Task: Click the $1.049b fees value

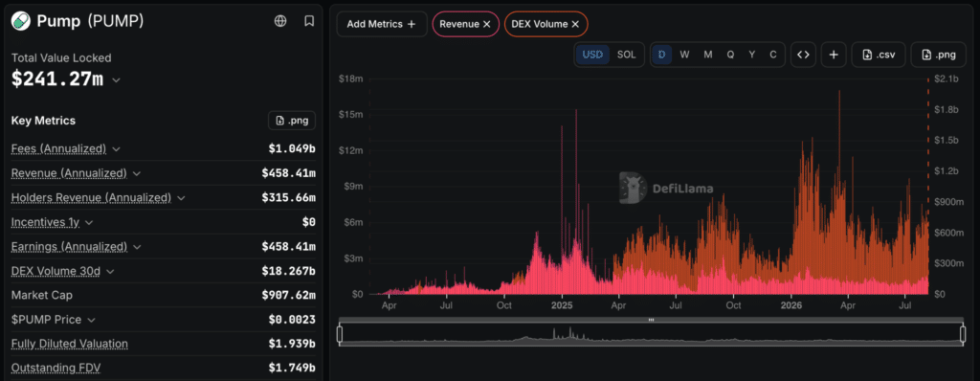Action: (x=292, y=149)
